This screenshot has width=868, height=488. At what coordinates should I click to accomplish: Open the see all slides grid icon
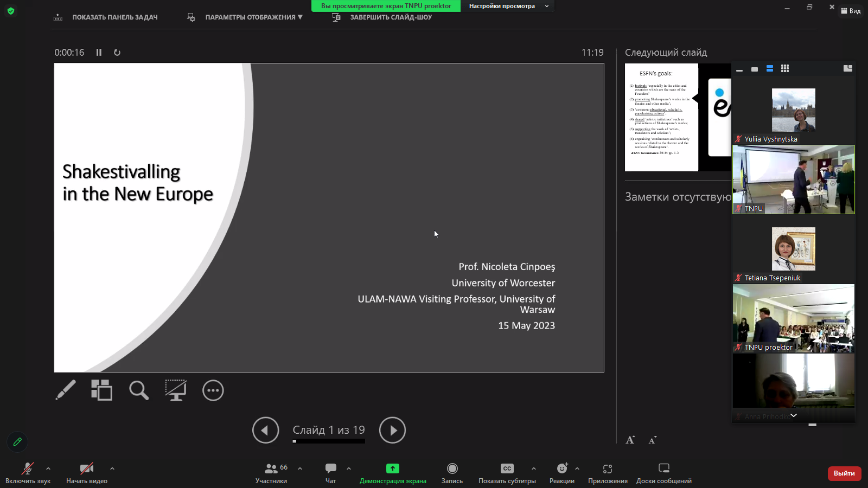(x=101, y=390)
